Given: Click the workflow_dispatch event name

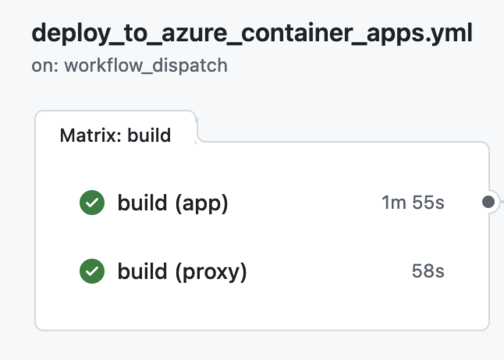Looking at the screenshot, I should [146, 65].
